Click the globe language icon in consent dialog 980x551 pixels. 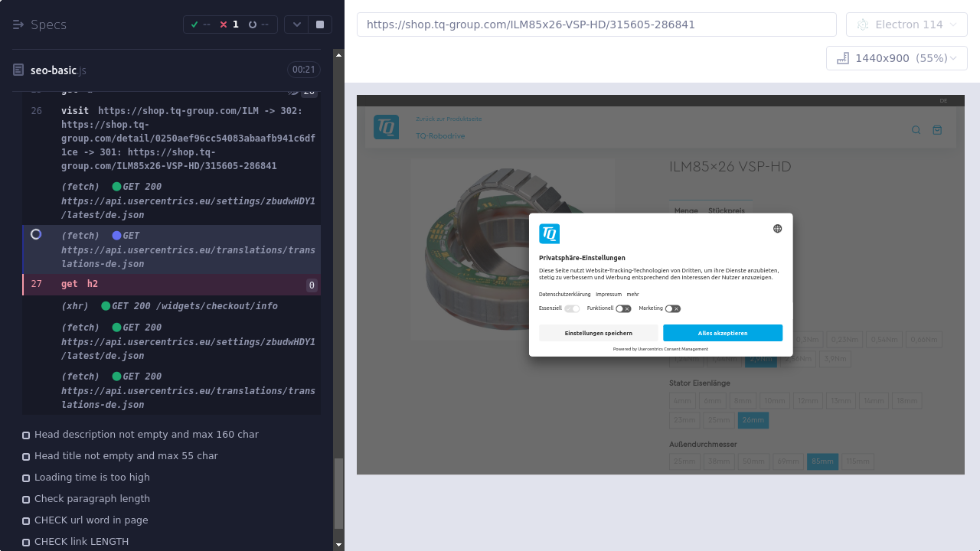(777, 229)
